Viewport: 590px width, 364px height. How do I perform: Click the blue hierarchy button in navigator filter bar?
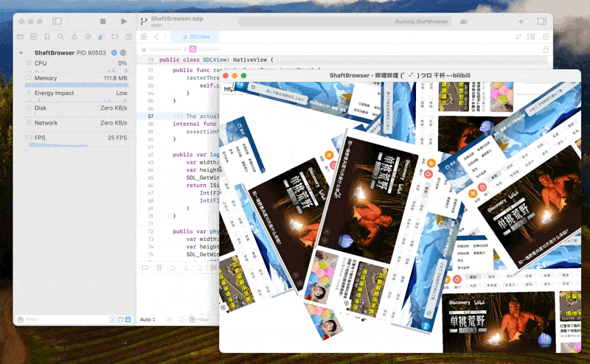[x=128, y=319]
